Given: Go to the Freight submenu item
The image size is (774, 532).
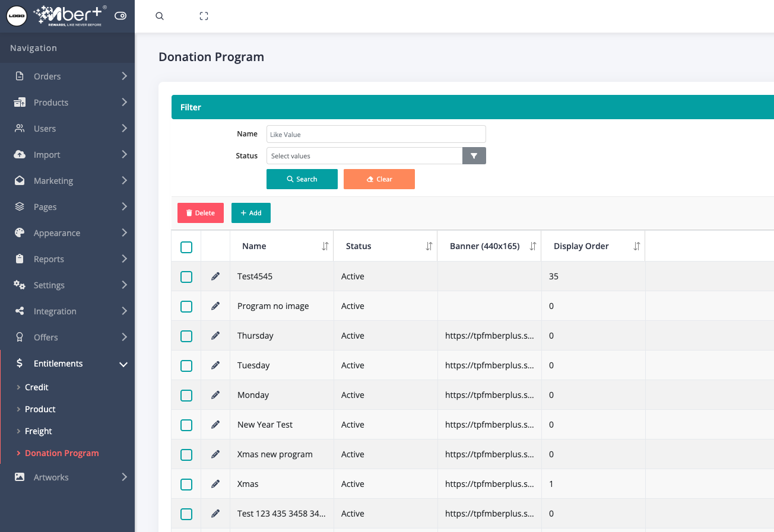Looking at the screenshot, I should coord(39,431).
